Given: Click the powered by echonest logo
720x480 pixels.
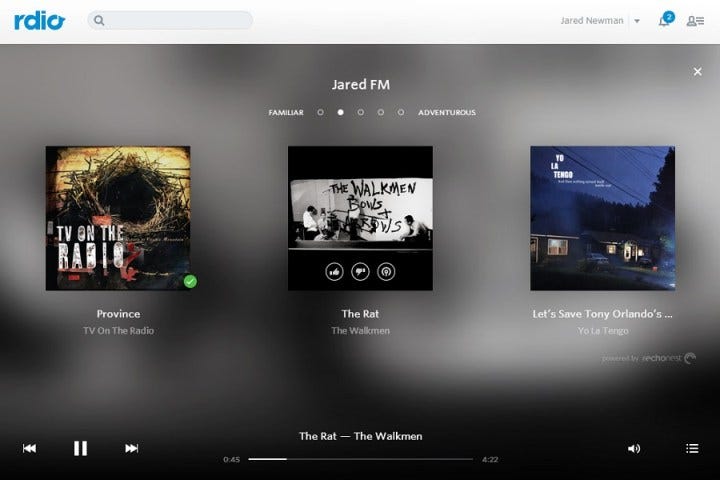Looking at the screenshot, I should point(649,358).
